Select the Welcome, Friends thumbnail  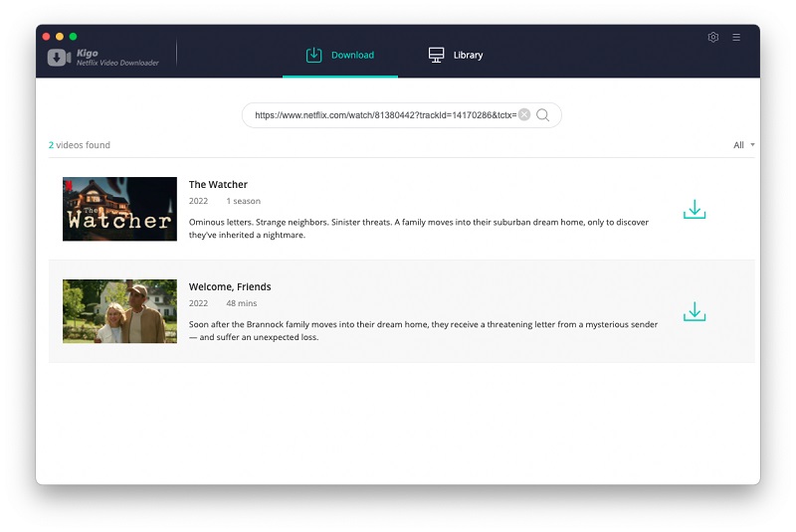(x=119, y=311)
